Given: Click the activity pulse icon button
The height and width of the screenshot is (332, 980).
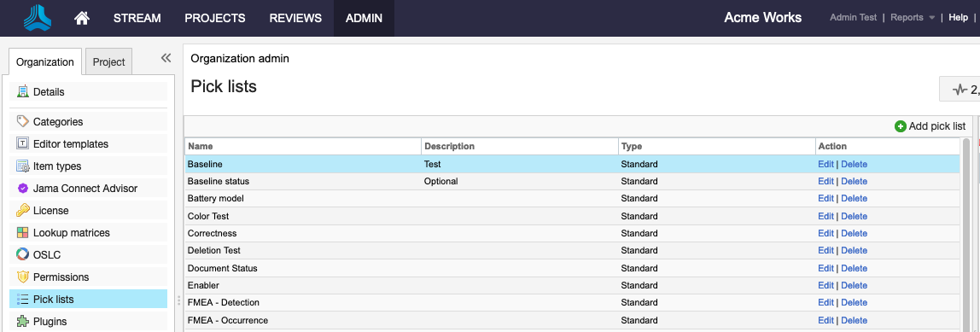Looking at the screenshot, I should [960, 90].
